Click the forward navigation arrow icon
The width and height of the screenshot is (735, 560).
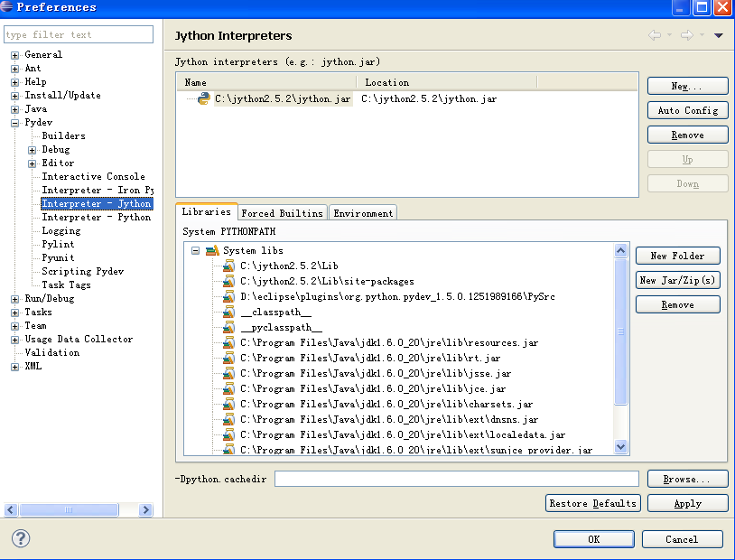point(686,35)
